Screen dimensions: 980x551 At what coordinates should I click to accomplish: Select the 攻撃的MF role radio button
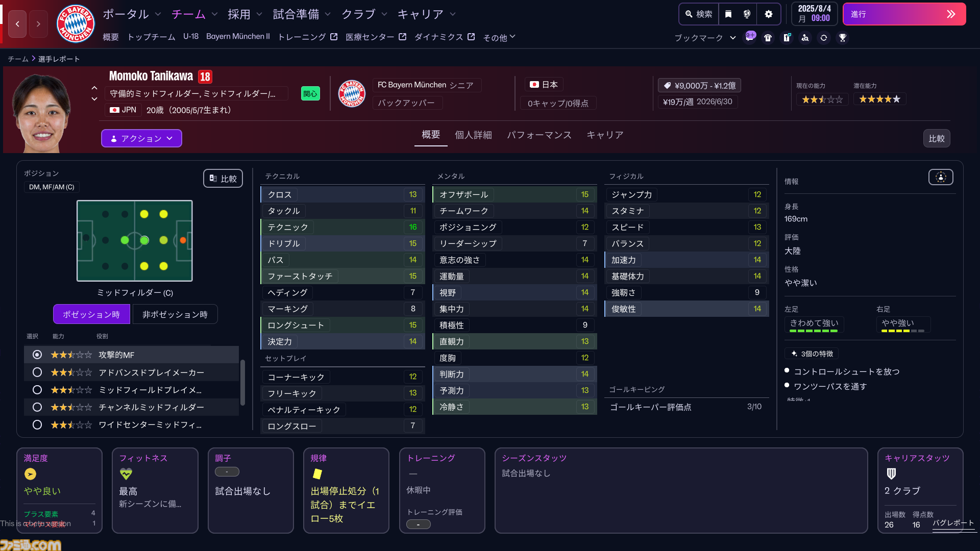pos(37,355)
